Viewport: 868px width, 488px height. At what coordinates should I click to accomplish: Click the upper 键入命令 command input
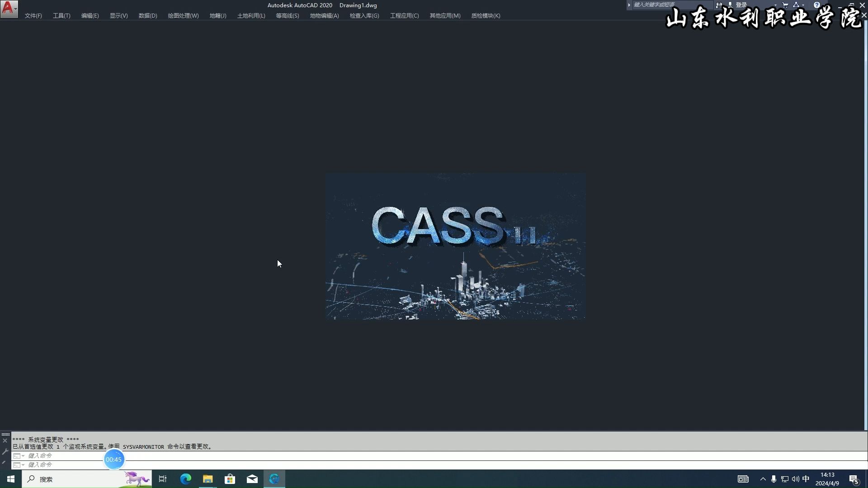439,455
